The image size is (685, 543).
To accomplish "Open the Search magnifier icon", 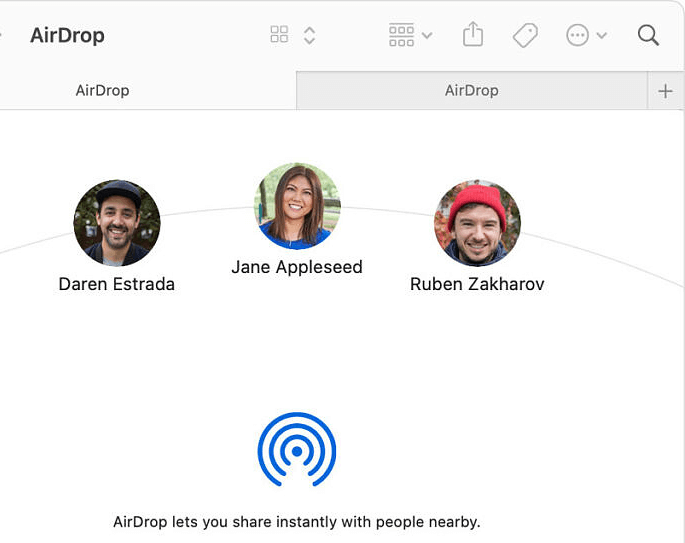I will 648,35.
